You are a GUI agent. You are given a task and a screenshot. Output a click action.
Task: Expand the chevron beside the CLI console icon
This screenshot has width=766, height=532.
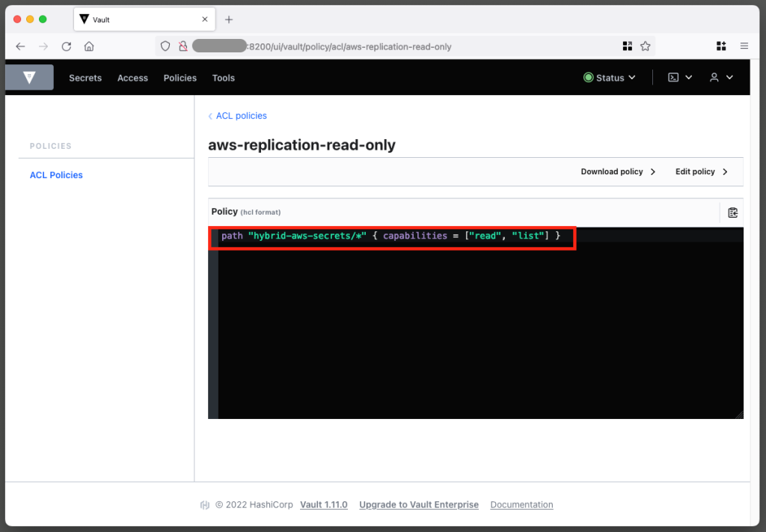click(x=689, y=77)
